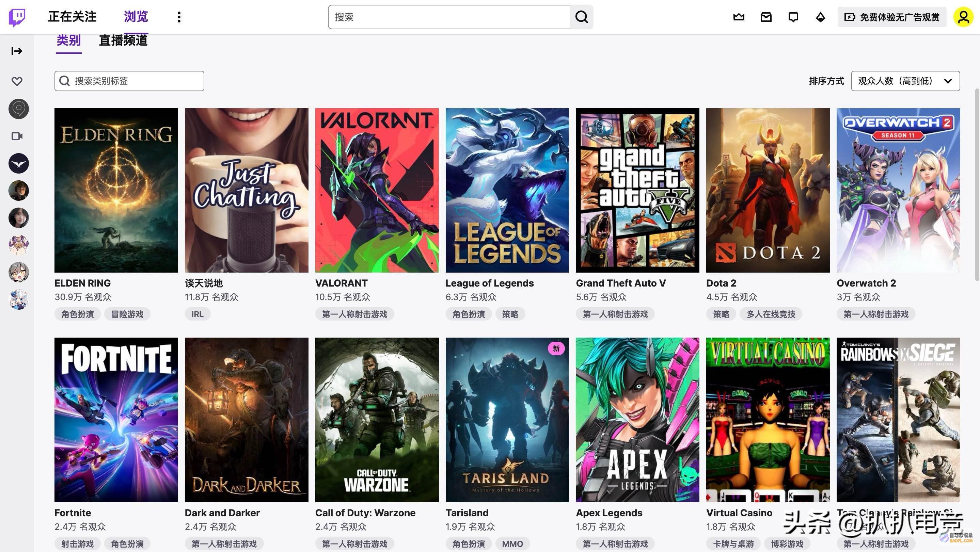Open the three-dot more menu
980x552 pixels.
click(x=179, y=17)
